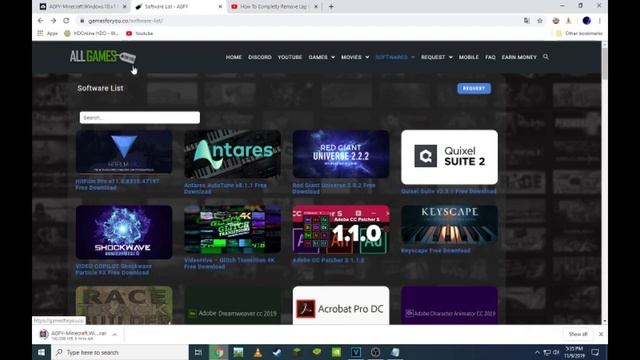Open the Keyscape piano thumbnail
The height and width of the screenshot is (360, 640).
[x=449, y=224]
